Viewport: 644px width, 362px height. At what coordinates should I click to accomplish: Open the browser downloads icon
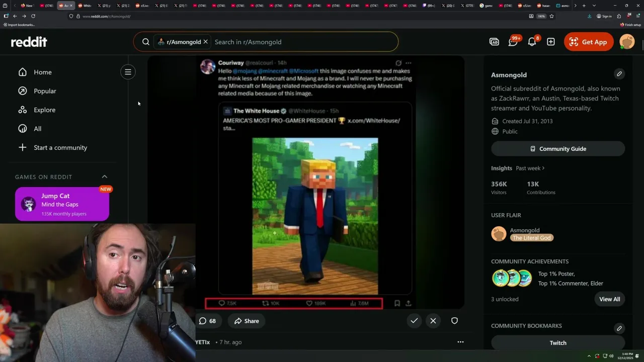pyautogui.click(x=589, y=16)
